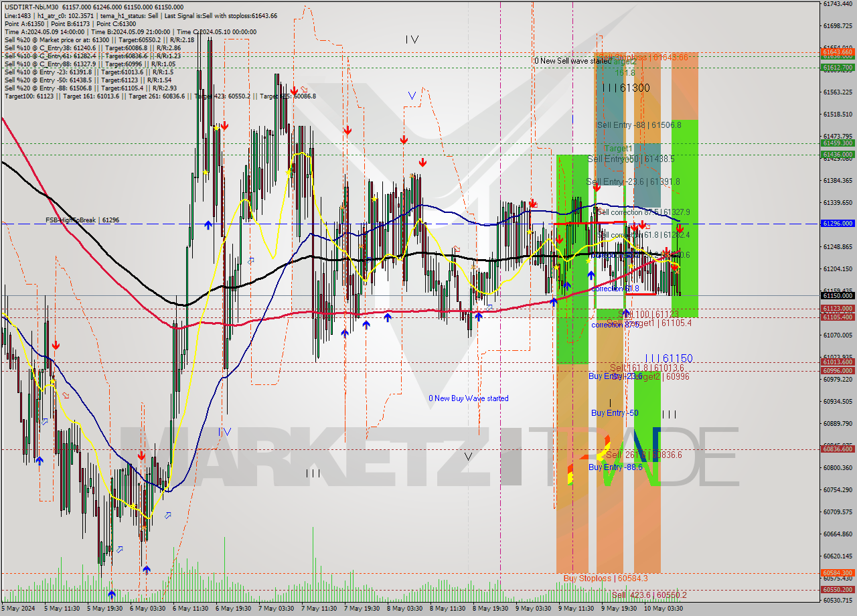Click the red 61105.400 price tag

(x=838, y=317)
